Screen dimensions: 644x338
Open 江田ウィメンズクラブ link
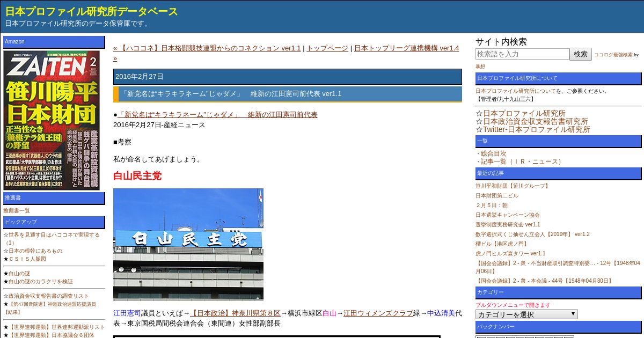pyautogui.click(x=378, y=313)
